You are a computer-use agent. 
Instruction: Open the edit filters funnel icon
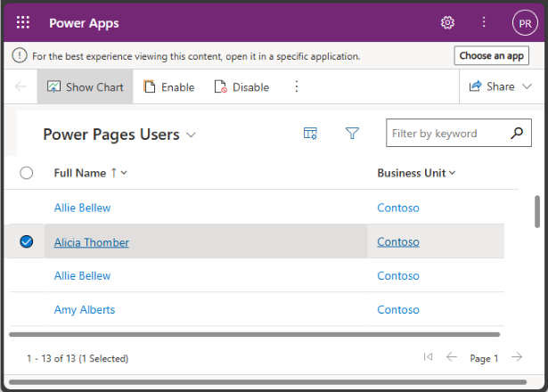pos(352,133)
